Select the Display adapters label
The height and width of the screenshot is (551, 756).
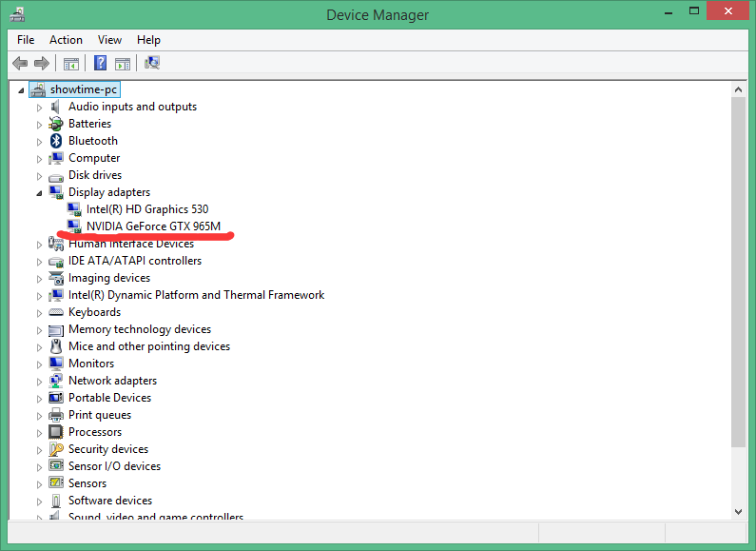109,192
